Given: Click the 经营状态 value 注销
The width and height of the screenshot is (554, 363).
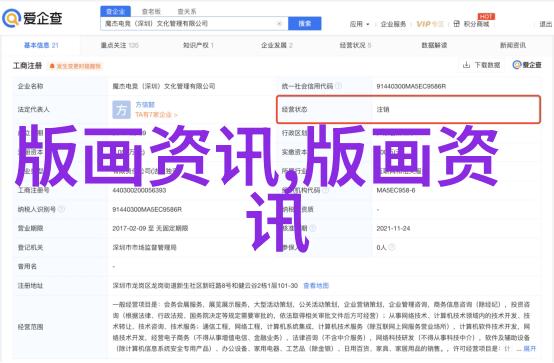Looking at the screenshot, I should tap(383, 110).
